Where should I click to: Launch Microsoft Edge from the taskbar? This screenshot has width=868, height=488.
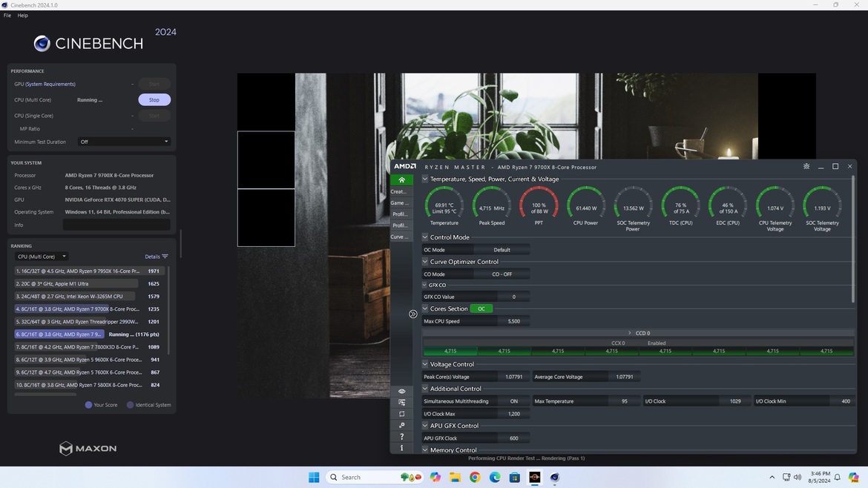coord(495,477)
